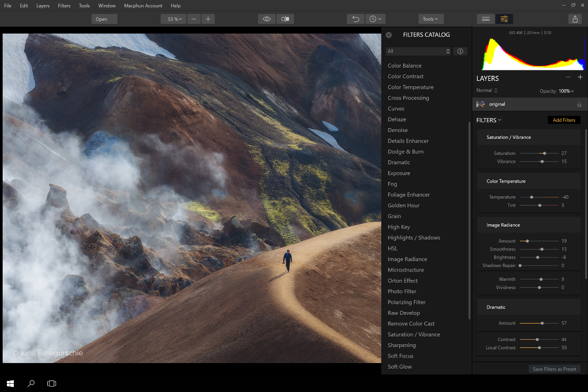Remove layer with the minus icon
Screen dimensions: 588x392
568,77
